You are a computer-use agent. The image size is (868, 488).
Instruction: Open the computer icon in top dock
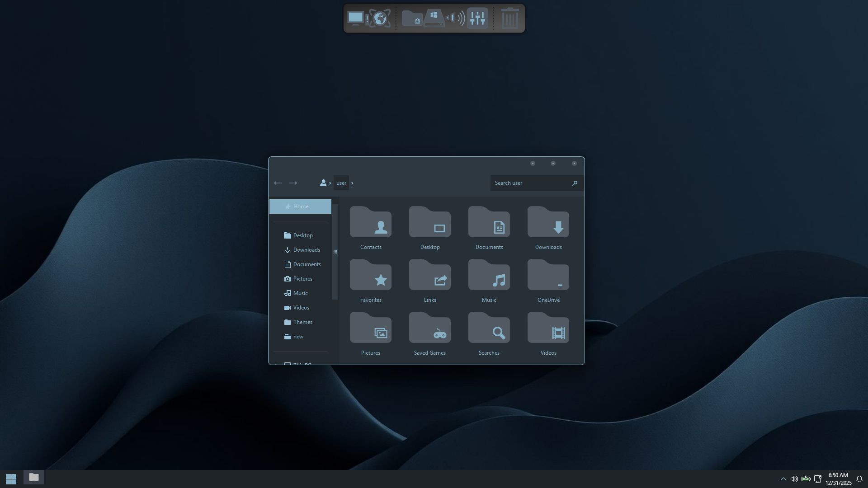(x=356, y=18)
